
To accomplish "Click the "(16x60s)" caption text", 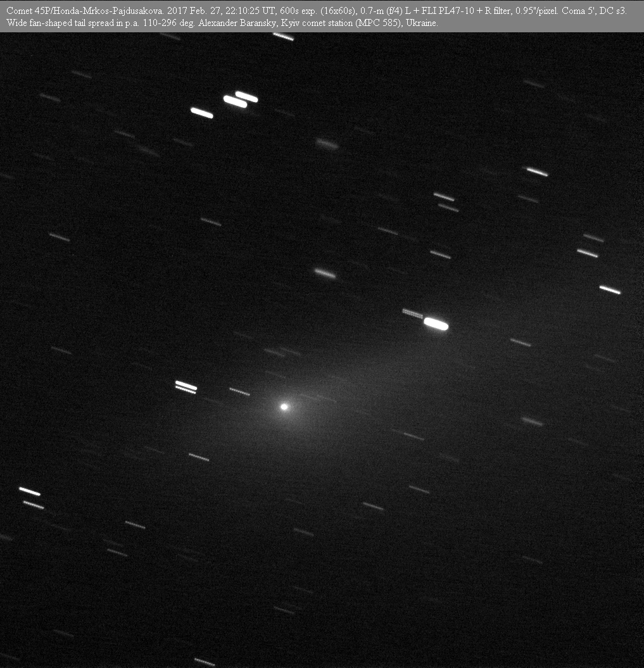I will (339, 11).
